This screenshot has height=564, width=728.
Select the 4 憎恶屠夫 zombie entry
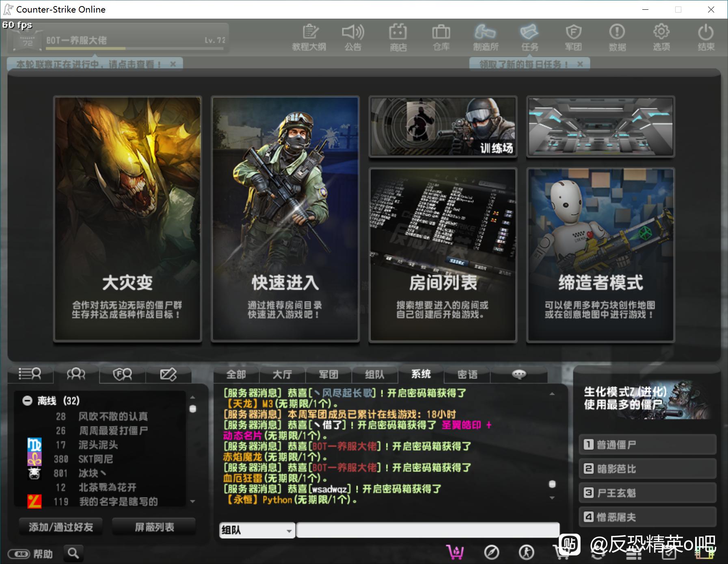[647, 517]
